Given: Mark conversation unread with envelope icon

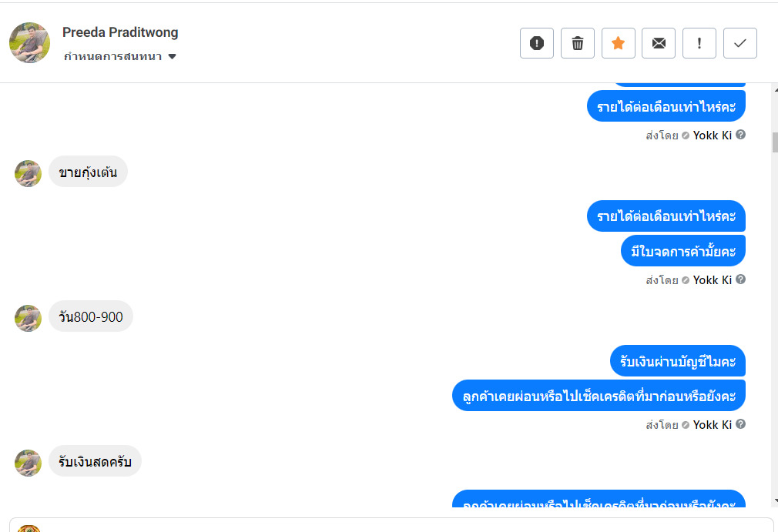Looking at the screenshot, I should coord(659,43).
